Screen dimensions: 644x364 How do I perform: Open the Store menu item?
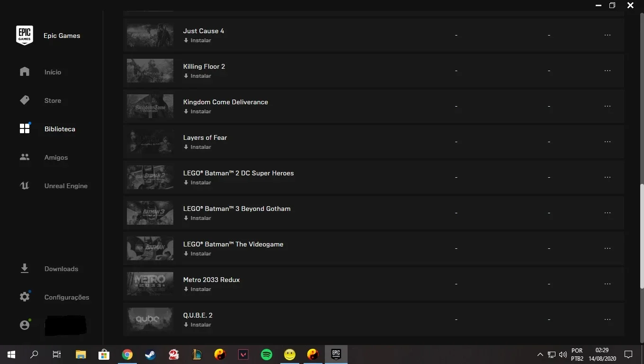(53, 100)
